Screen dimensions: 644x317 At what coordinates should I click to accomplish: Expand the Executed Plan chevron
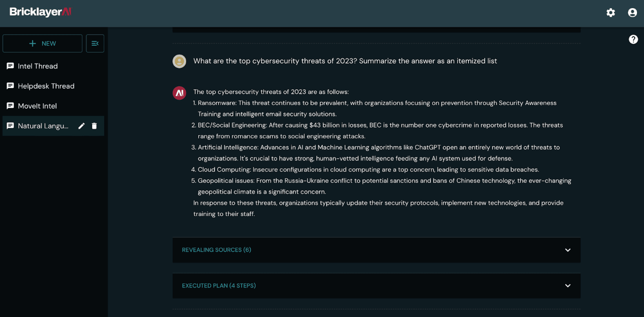coord(567,286)
